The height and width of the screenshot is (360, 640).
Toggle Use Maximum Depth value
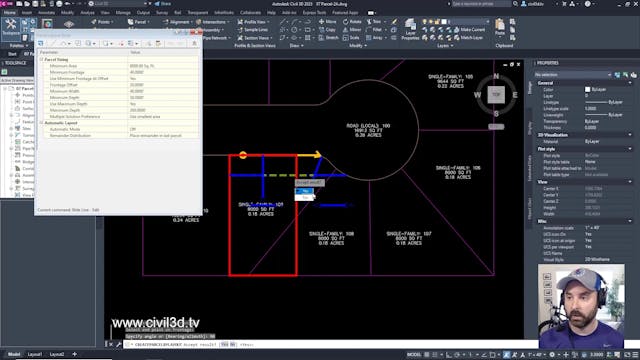[163, 104]
